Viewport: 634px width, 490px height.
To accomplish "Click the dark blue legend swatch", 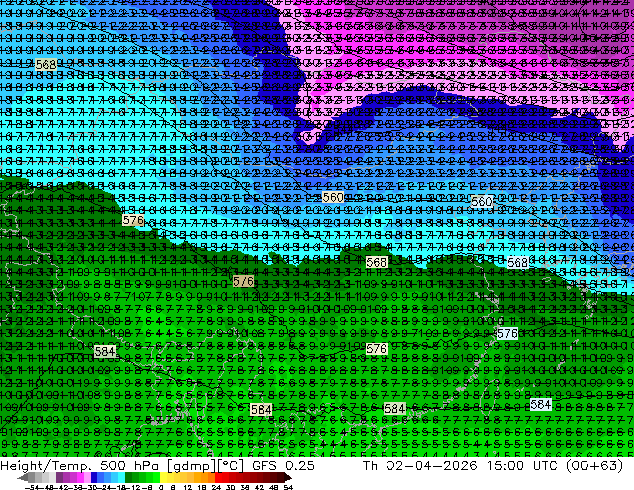I will pos(94,477).
